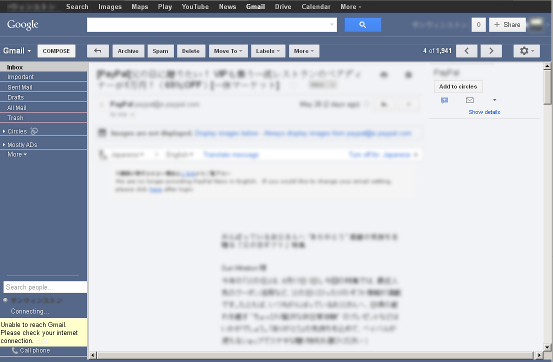Click the scroll down arrow
The width and height of the screenshot is (553, 362).
pyautogui.click(x=547, y=347)
